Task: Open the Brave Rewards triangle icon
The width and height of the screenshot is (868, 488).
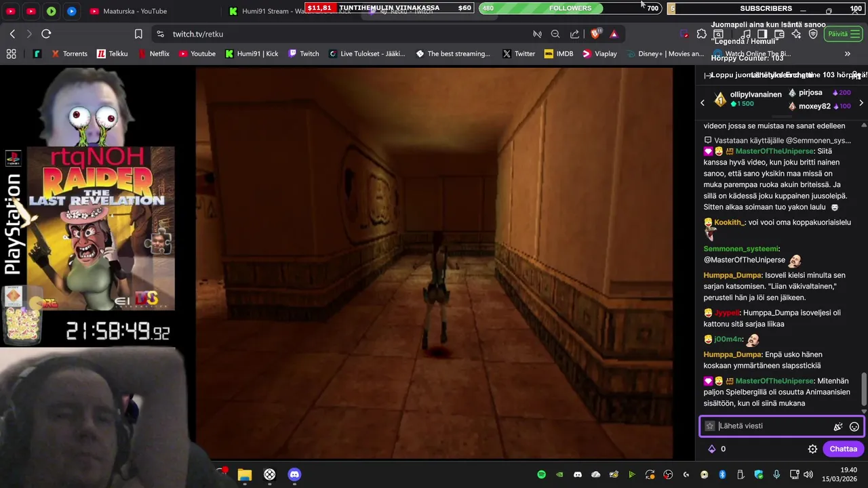Action: point(614,34)
